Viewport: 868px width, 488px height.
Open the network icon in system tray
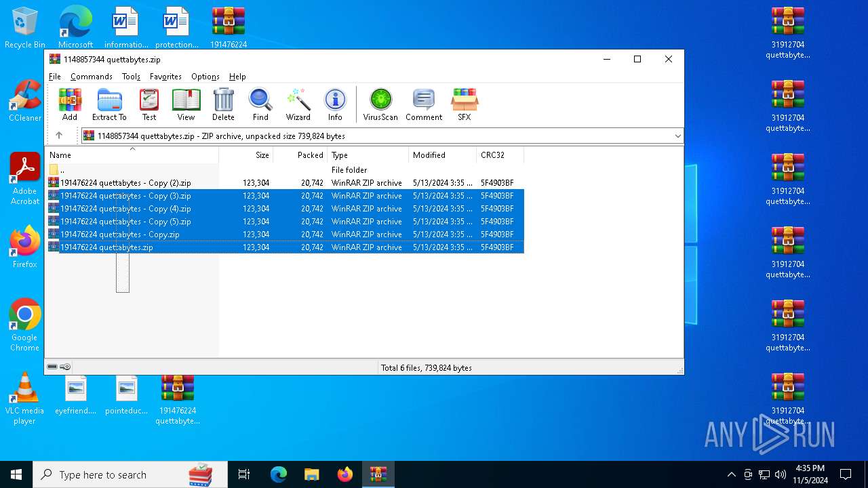(x=764, y=474)
